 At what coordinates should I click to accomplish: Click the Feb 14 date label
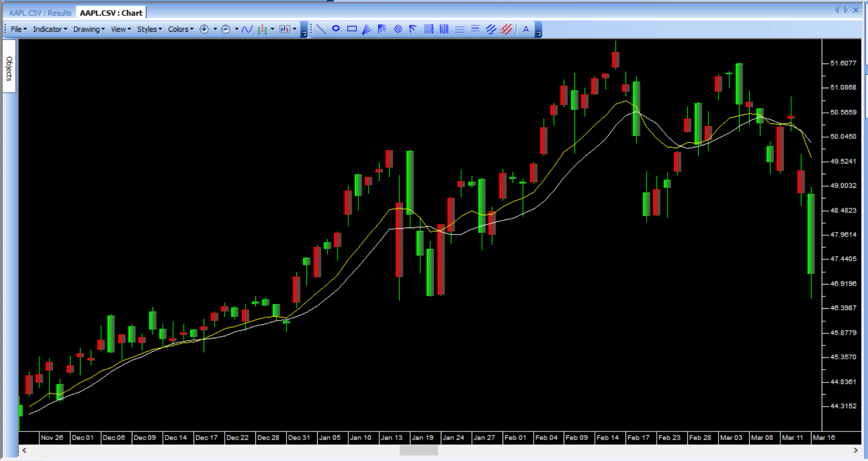pyautogui.click(x=607, y=437)
